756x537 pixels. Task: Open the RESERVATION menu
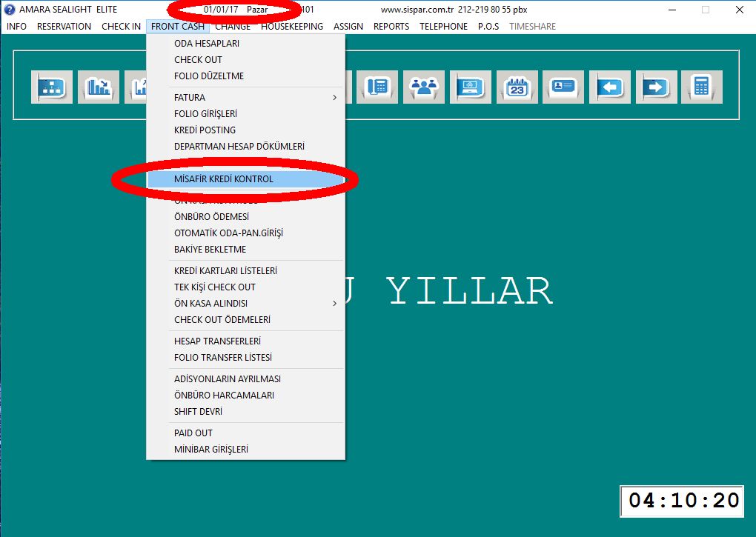pyautogui.click(x=64, y=26)
